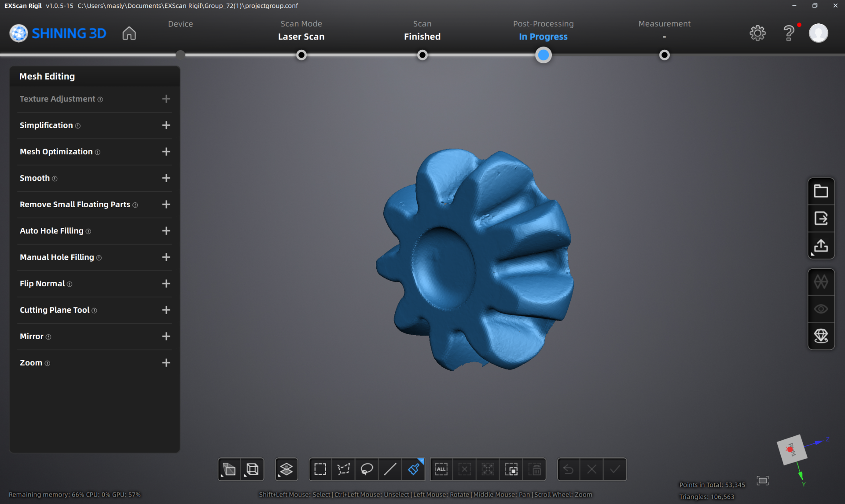This screenshot has height=504, width=845.
Task: Share model via upload icon
Action: [821, 246]
